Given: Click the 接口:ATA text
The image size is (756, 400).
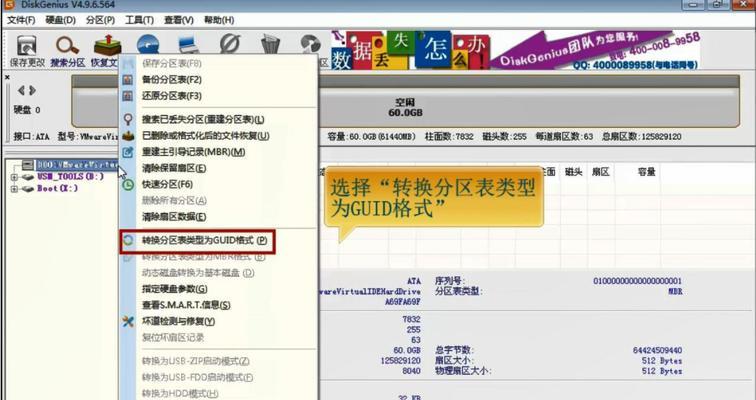Looking at the screenshot, I should pyautogui.click(x=31, y=137).
